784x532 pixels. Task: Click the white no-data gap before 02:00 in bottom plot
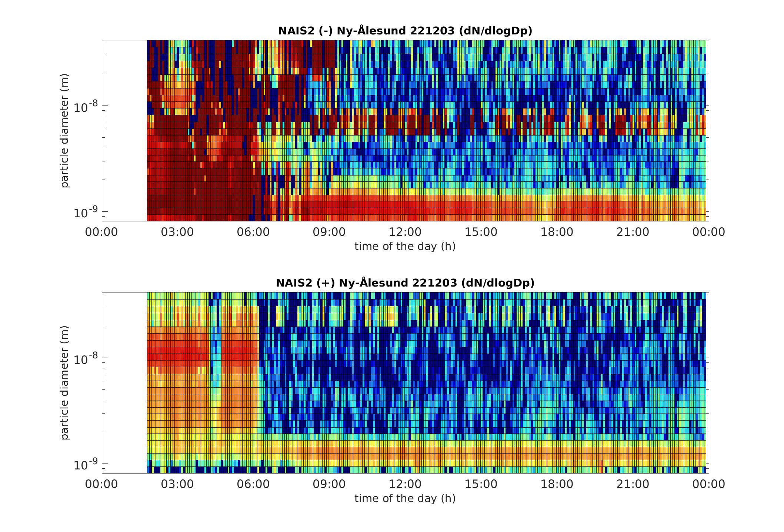[124, 383]
